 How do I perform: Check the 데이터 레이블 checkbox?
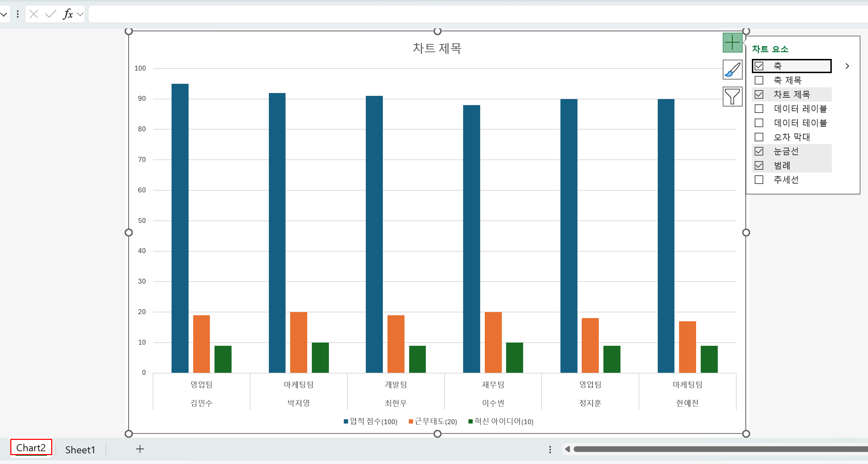point(759,109)
